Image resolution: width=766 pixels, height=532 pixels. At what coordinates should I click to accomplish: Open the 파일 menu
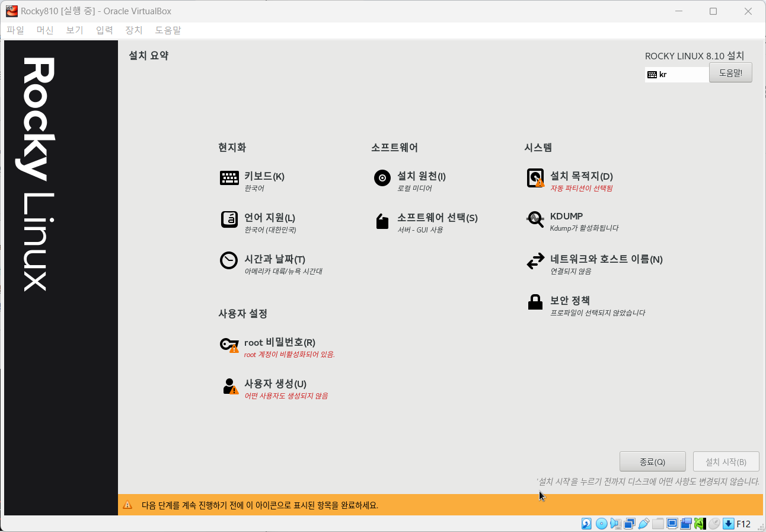[15, 30]
